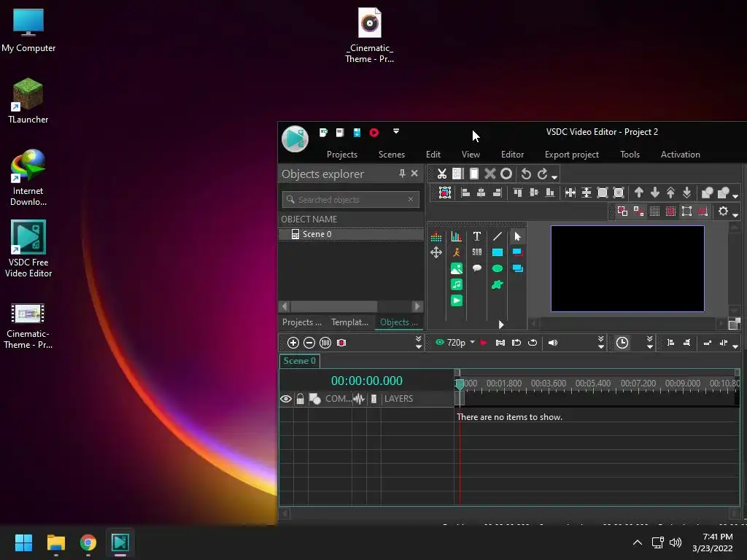Move object one layer up

click(639, 192)
